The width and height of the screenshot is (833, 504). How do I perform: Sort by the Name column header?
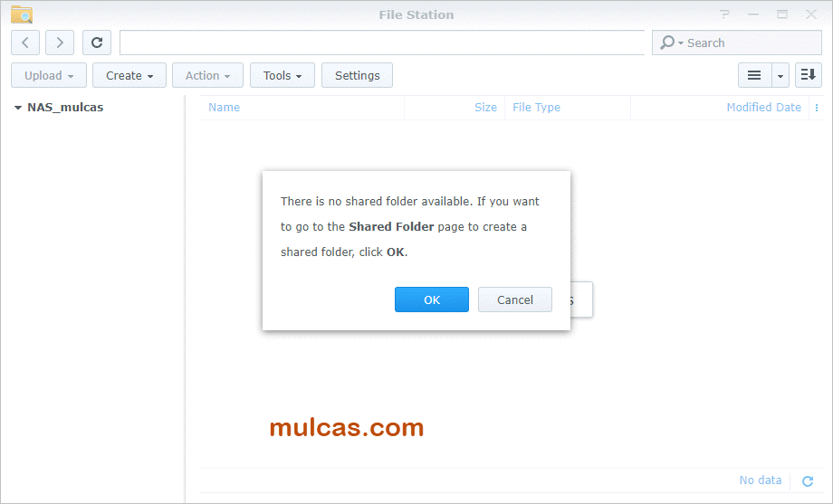pyautogui.click(x=225, y=108)
